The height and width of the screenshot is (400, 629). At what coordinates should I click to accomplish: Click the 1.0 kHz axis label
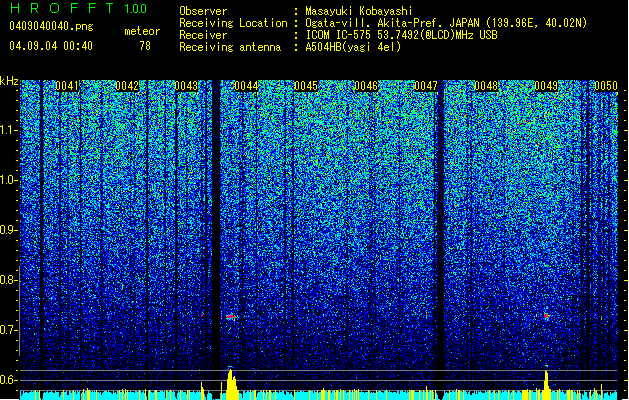click(x=8, y=180)
